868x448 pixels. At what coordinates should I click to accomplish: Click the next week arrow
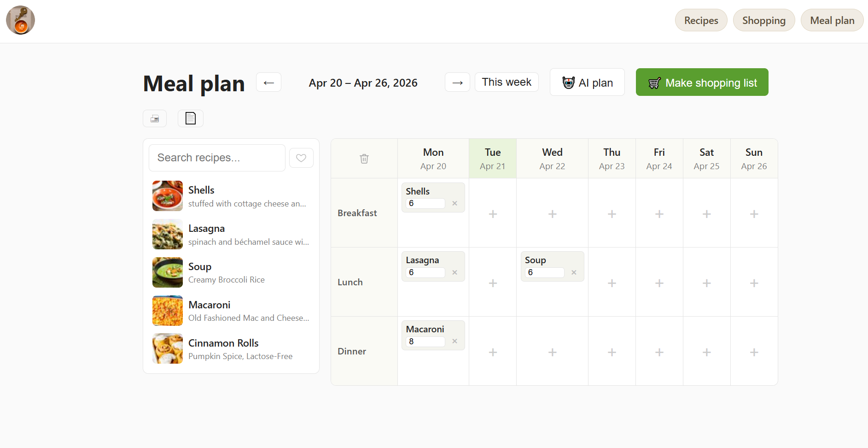coord(457,82)
